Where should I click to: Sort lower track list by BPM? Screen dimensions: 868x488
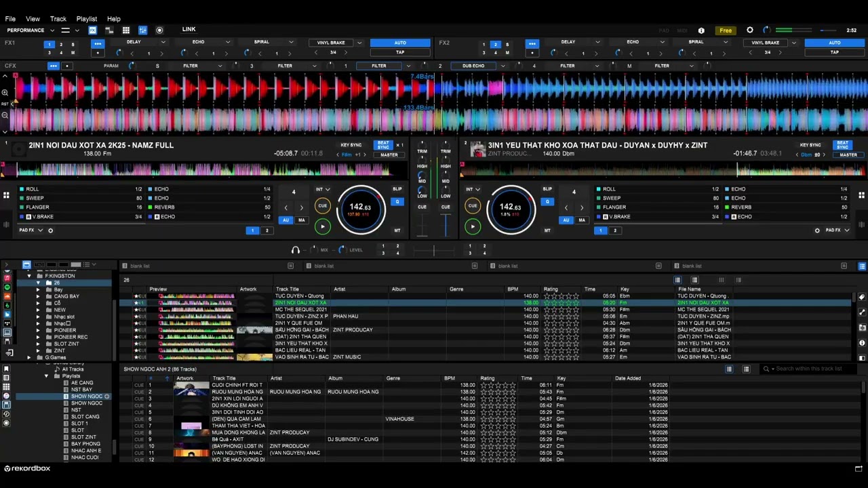pyautogui.click(x=449, y=378)
